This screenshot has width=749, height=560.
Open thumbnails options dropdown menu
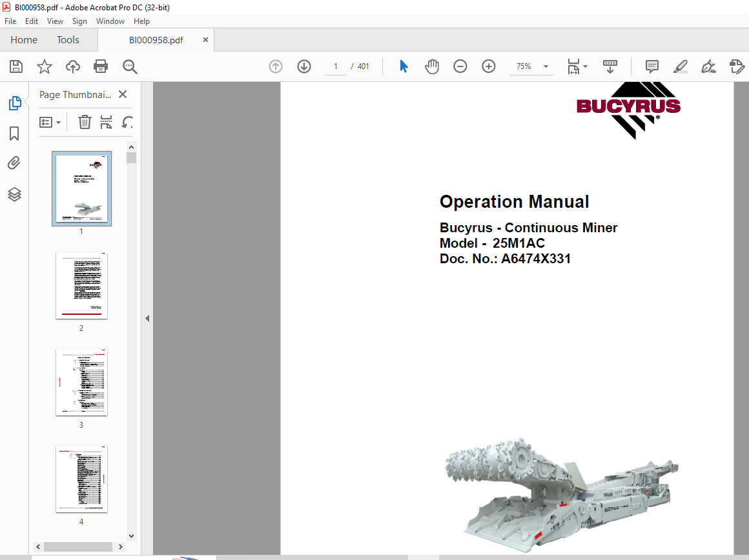coord(50,122)
